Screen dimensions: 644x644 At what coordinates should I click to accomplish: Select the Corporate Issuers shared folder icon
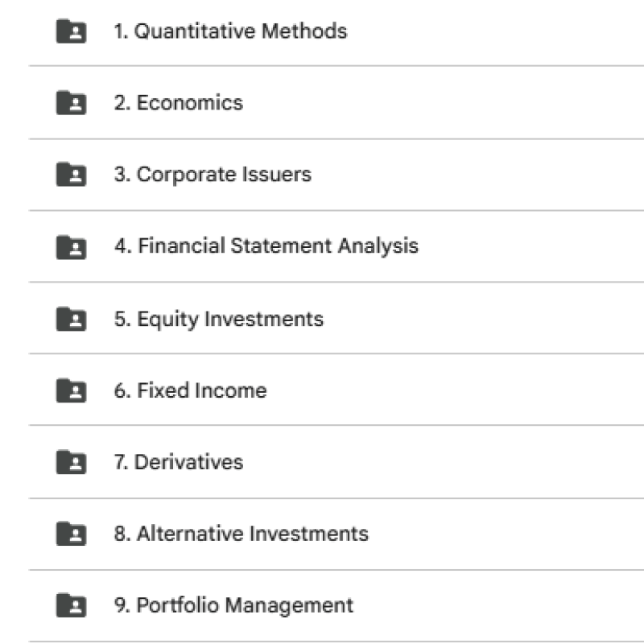[71, 175]
